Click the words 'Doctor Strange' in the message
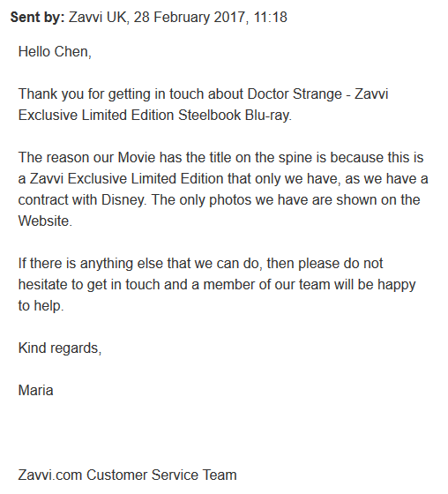 [x=295, y=94]
